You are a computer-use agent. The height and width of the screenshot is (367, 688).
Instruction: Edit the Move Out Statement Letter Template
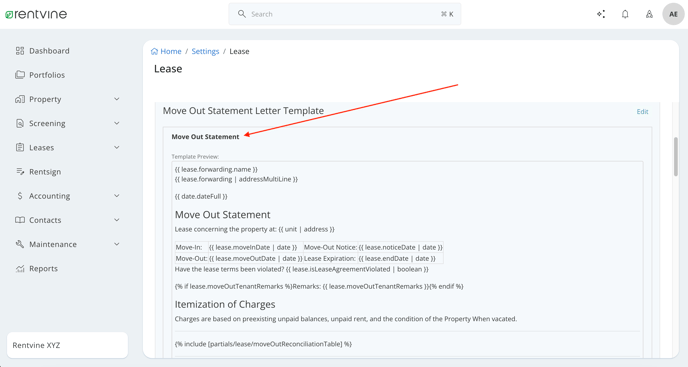tap(642, 112)
